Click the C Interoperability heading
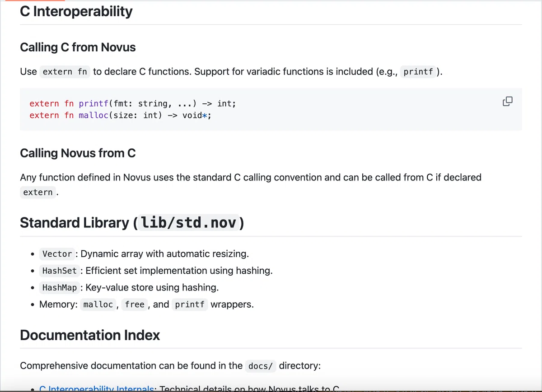The height and width of the screenshot is (392, 542). 76,11
